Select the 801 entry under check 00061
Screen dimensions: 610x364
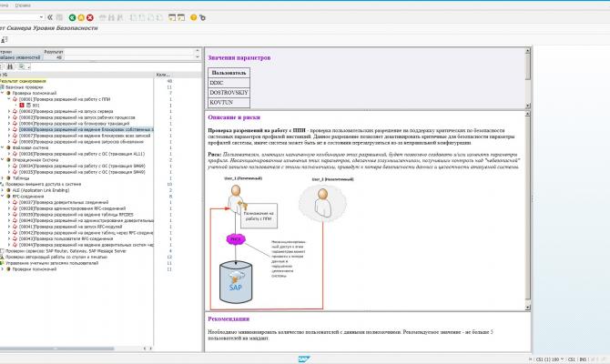pyautogui.click(x=36, y=106)
